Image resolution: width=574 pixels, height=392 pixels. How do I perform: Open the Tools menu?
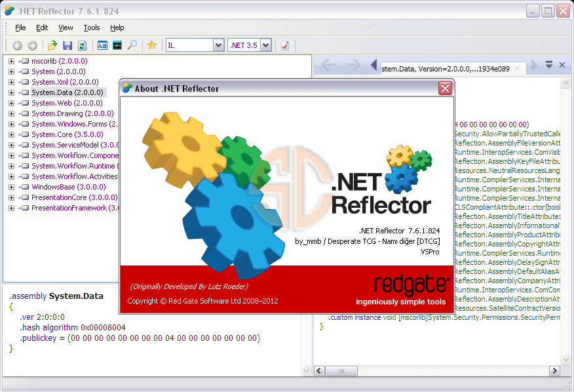click(x=92, y=28)
